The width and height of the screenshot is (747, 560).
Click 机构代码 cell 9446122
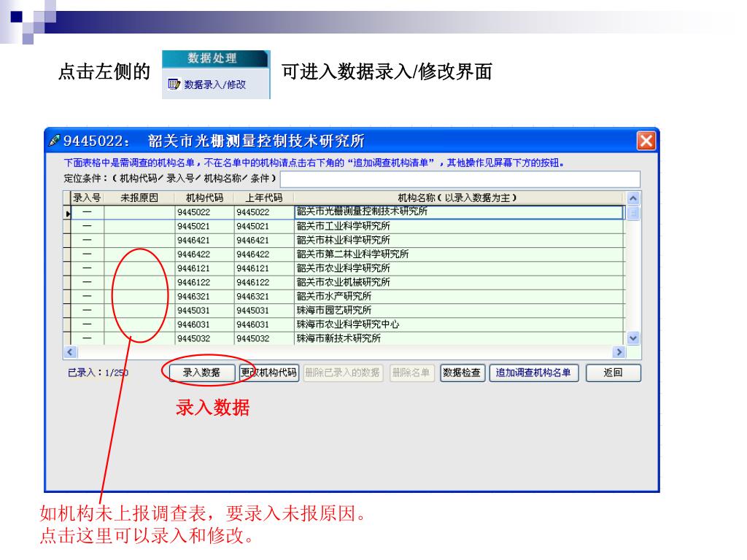(x=205, y=282)
